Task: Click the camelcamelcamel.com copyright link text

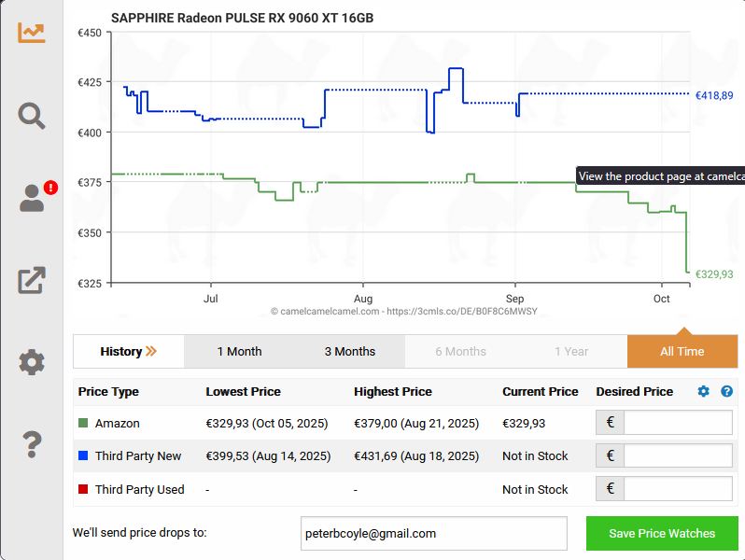Action: coord(404,311)
